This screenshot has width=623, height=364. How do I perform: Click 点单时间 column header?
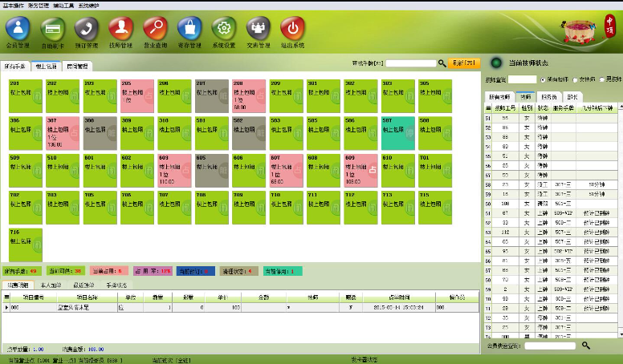(399, 297)
